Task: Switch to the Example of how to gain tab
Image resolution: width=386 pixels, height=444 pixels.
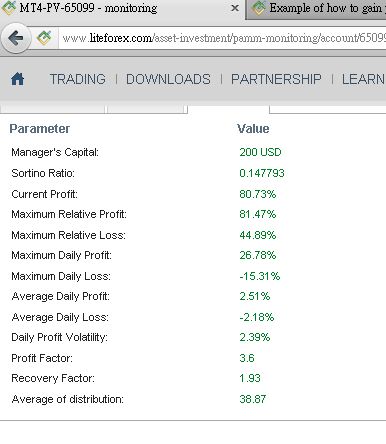Action: point(316,8)
